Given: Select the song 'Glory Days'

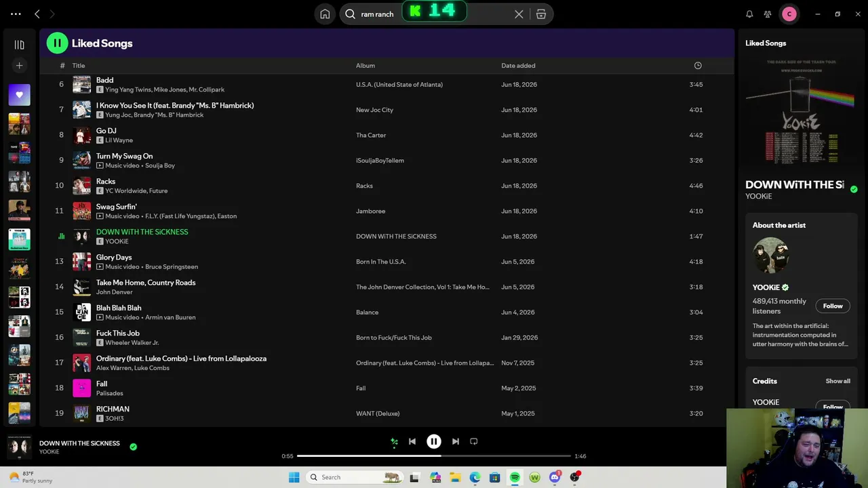Looking at the screenshot, I should coord(114,258).
